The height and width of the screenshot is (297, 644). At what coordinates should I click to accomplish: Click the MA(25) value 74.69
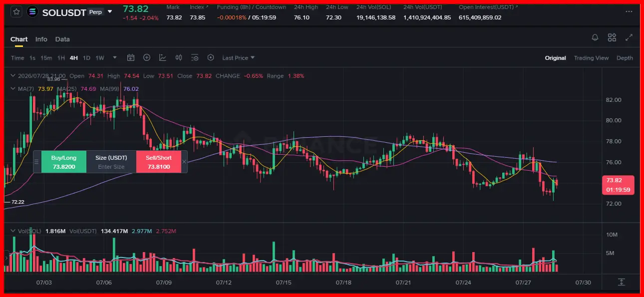point(88,88)
